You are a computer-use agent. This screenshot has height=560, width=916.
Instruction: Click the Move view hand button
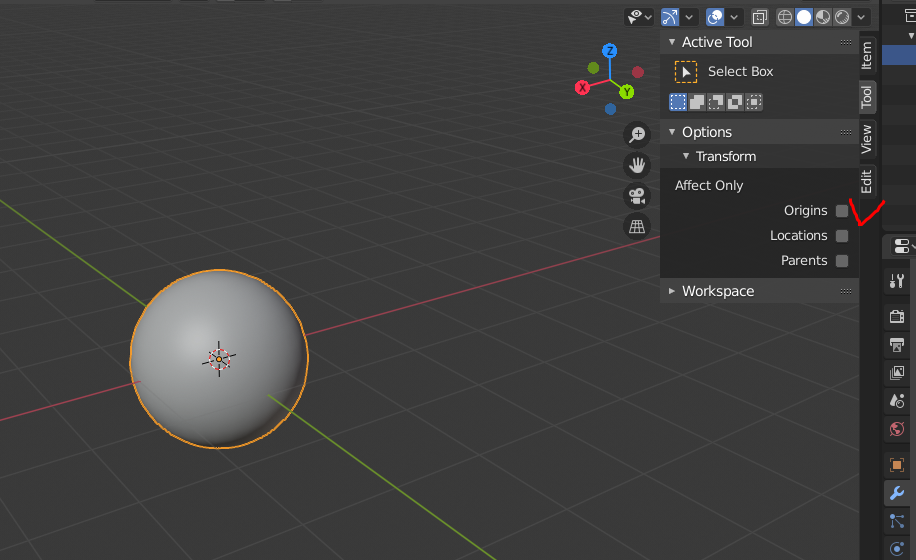[x=637, y=165]
